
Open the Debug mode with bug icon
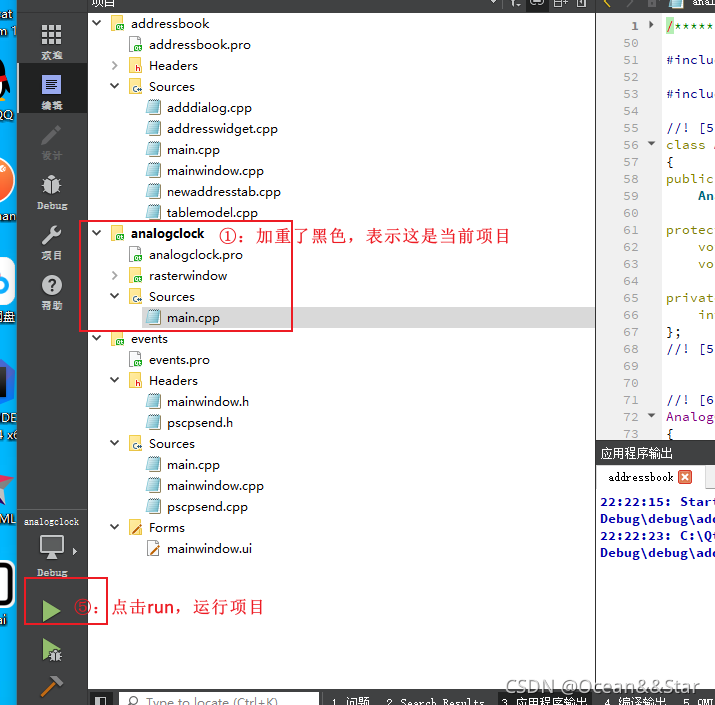(52, 192)
